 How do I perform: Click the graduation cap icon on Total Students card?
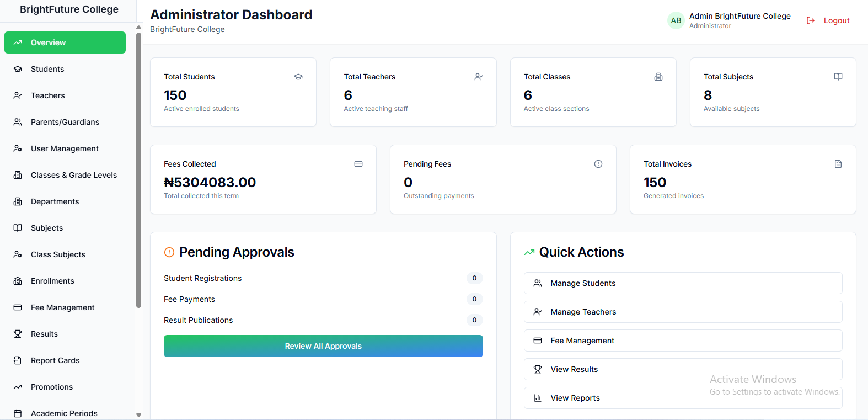tap(298, 77)
